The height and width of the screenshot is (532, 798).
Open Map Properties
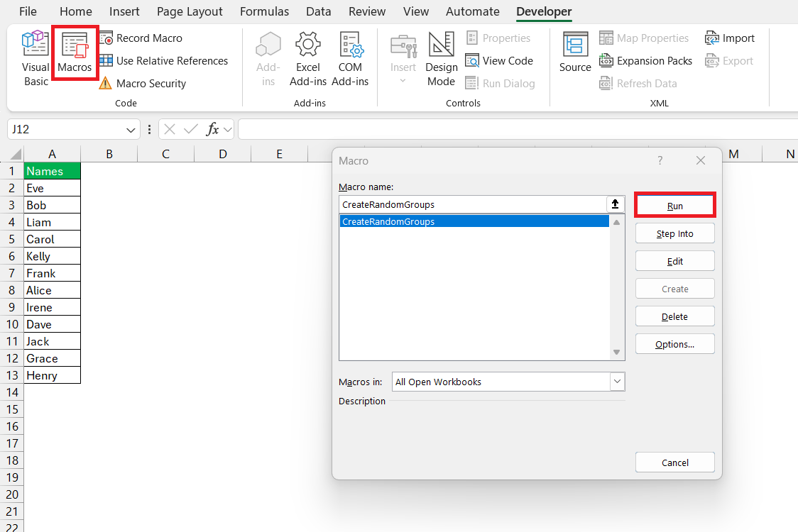[x=645, y=38]
